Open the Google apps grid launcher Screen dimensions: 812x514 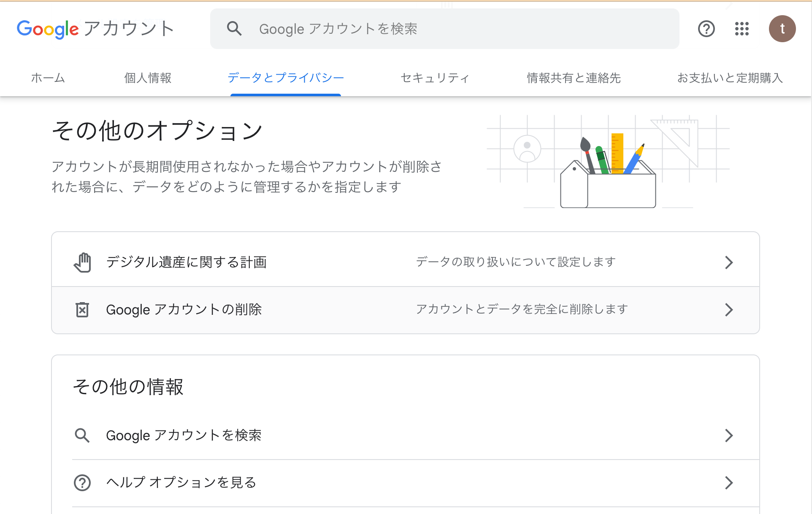742,29
